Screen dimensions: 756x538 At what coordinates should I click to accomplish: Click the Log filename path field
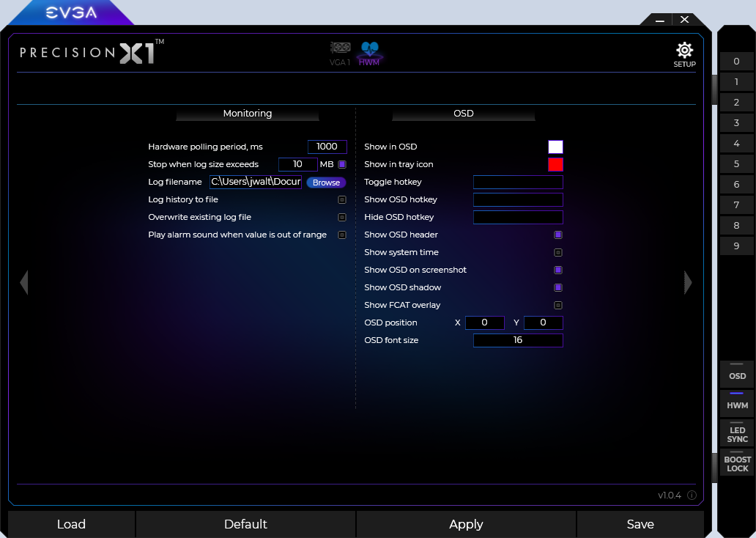tap(256, 182)
